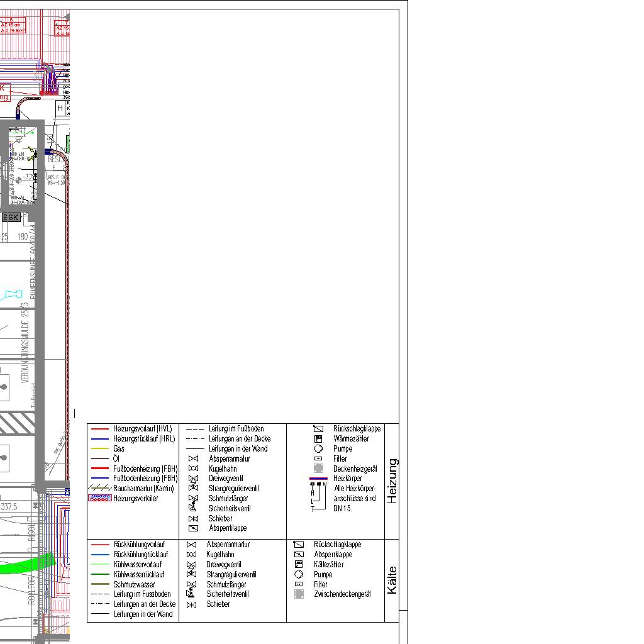Viewport: 644px width, 644px height.
Task: Click the Heizungsverteiler legend symbol
Action: point(100,498)
